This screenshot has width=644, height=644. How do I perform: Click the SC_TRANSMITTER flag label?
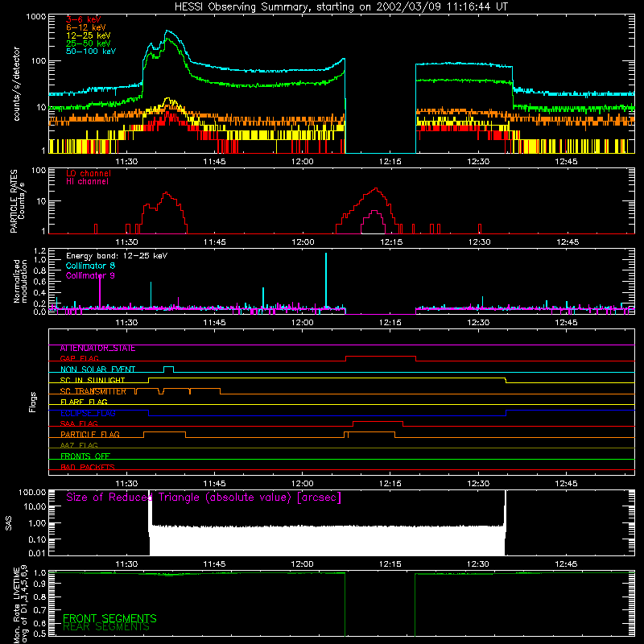[93, 391]
